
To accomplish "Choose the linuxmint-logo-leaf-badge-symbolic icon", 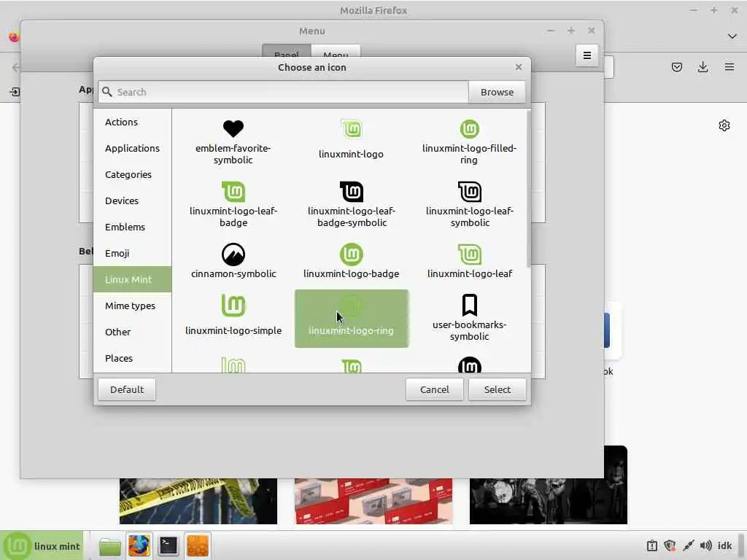I will [352, 192].
